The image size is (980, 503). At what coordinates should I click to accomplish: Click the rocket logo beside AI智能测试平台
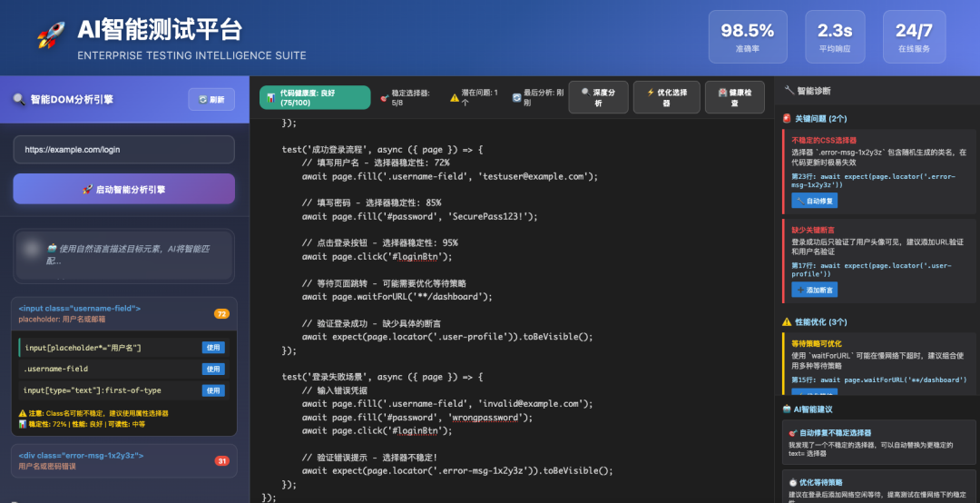click(x=51, y=35)
